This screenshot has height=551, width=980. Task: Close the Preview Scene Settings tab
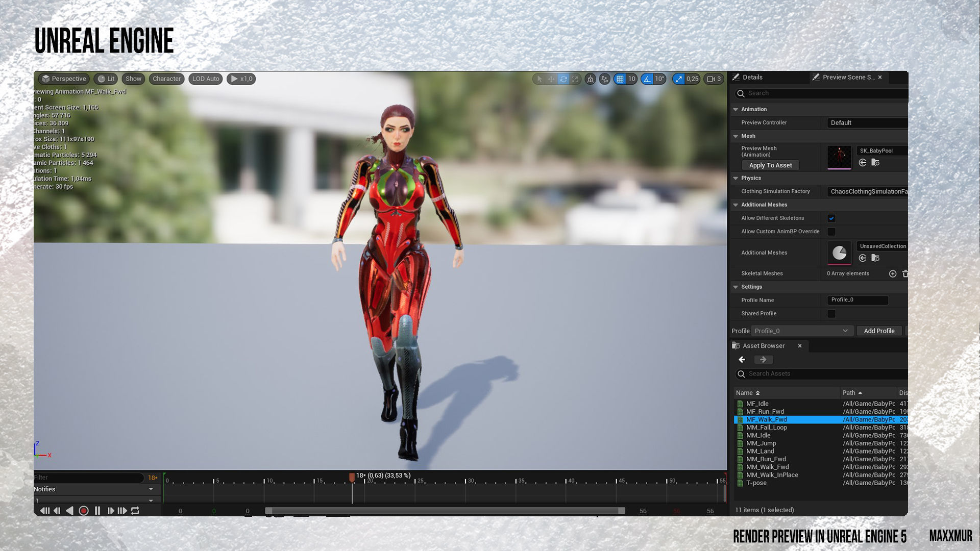click(x=880, y=78)
